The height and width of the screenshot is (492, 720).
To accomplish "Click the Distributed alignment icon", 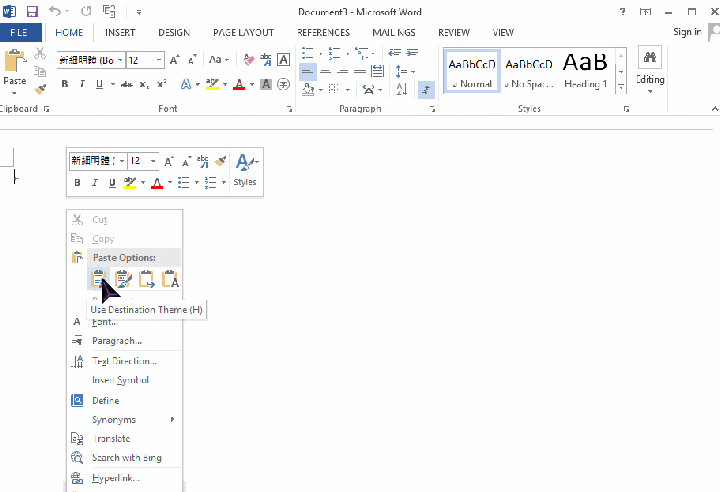I will tap(377, 71).
